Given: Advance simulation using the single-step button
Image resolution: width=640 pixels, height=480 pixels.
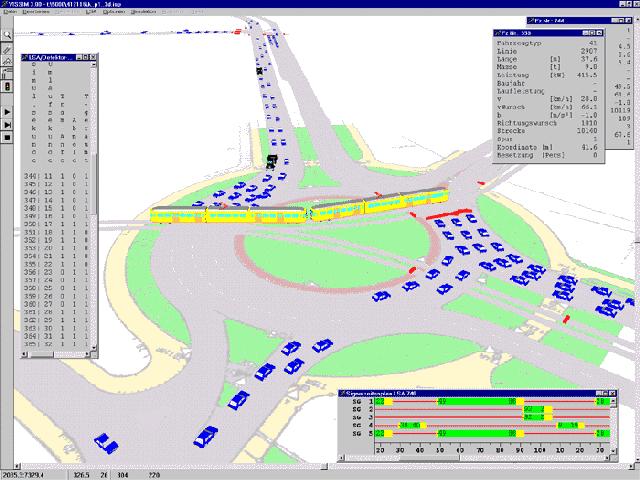Looking at the screenshot, I should pos(6,126).
